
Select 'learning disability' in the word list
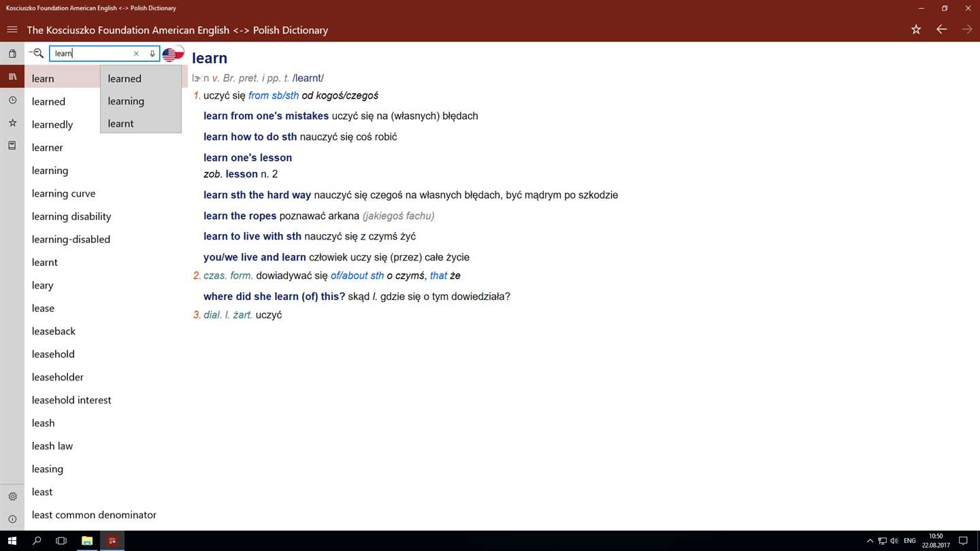[x=105, y=216]
